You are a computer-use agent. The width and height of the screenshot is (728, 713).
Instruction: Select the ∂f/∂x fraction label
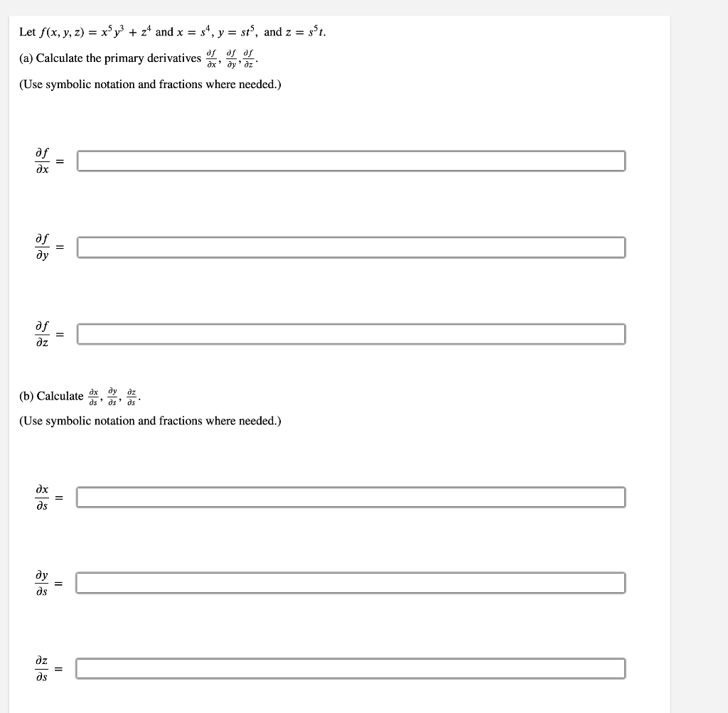pos(42,161)
